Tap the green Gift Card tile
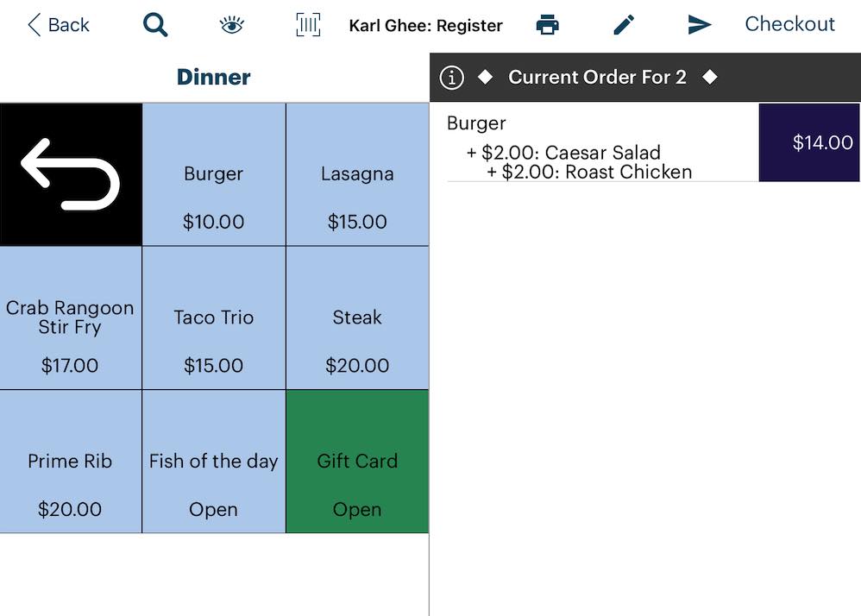861x616 pixels. click(x=357, y=462)
